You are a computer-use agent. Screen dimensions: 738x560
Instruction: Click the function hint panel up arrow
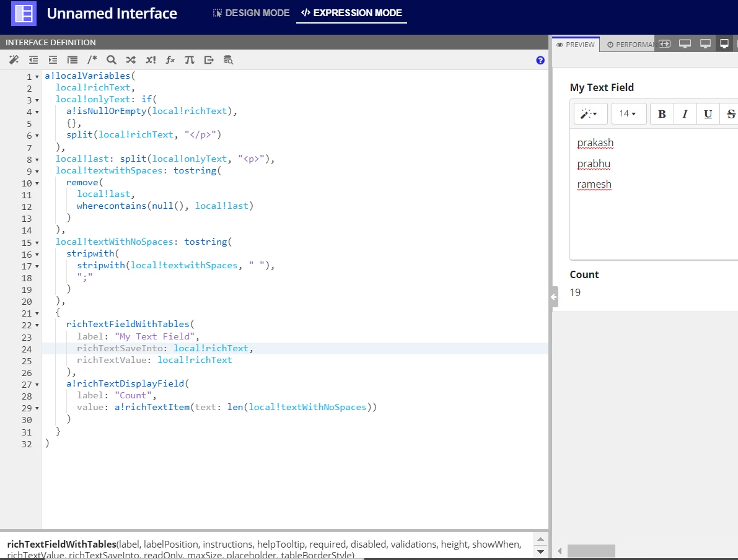(x=540, y=540)
